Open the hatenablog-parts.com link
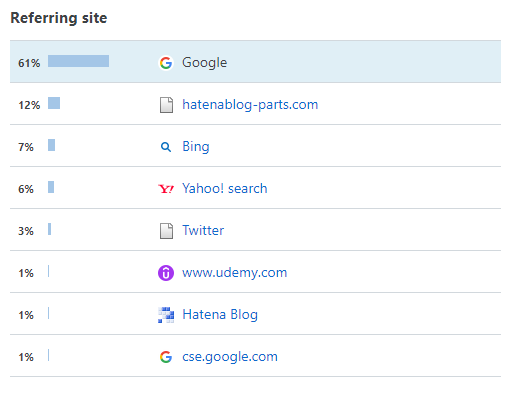Image resolution: width=512 pixels, height=394 pixels. [250, 105]
